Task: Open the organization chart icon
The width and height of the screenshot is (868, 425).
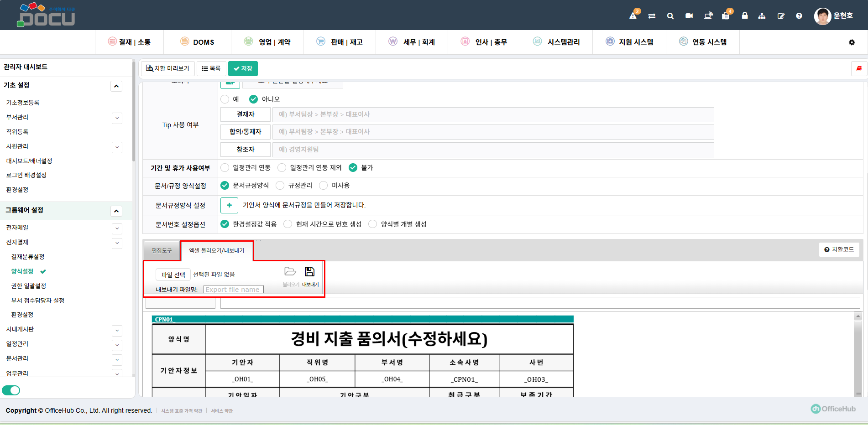Action: click(x=762, y=16)
